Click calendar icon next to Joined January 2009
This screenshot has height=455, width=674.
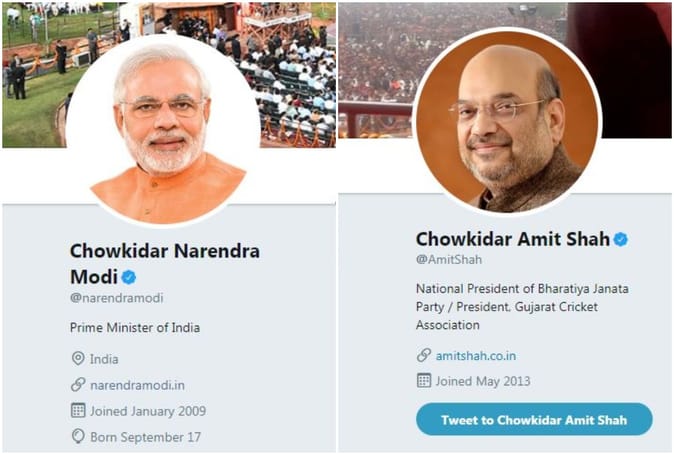[x=78, y=410]
